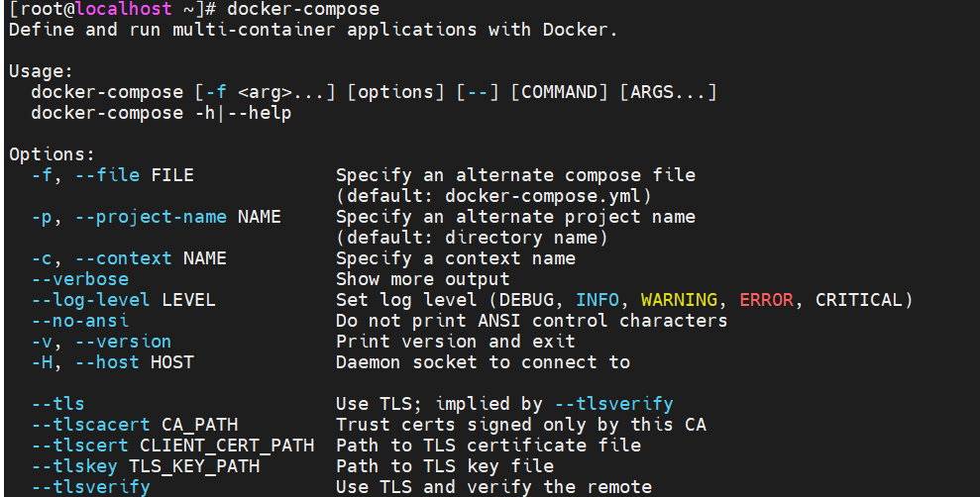980x497 pixels.
Task: Click the yellow 'WARNING' log level
Action: (x=679, y=300)
